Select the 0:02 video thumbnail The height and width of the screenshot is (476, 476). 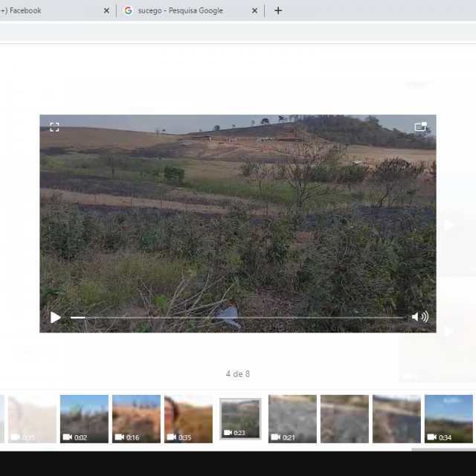(x=84, y=419)
